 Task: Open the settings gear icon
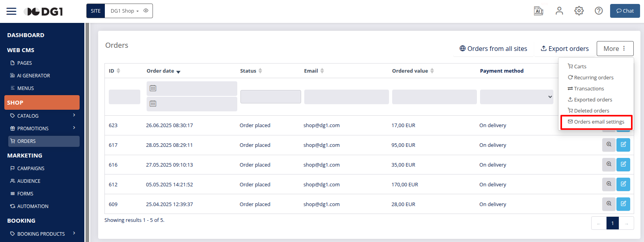pyautogui.click(x=579, y=11)
